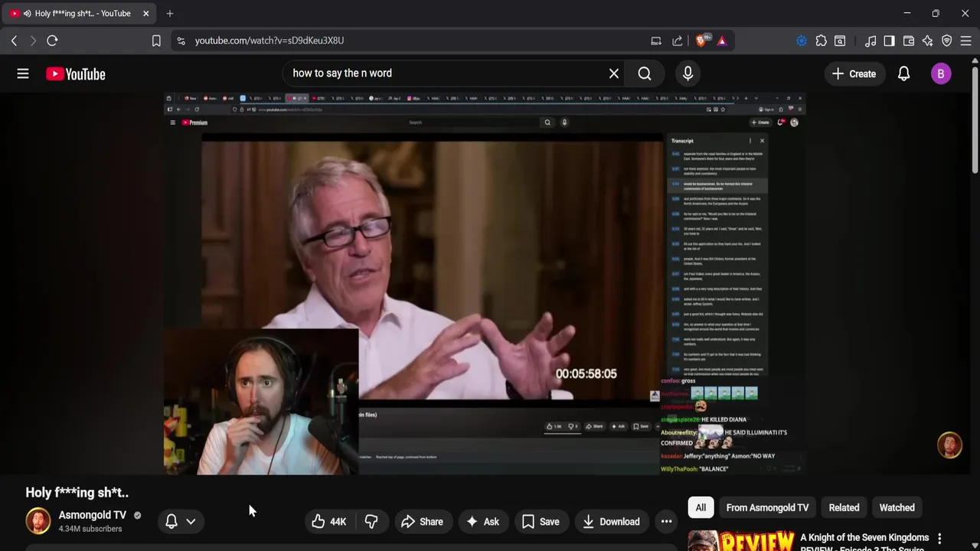Expand the subscription notification dropdown chevron
This screenshot has height=551, width=980.
(191, 521)
